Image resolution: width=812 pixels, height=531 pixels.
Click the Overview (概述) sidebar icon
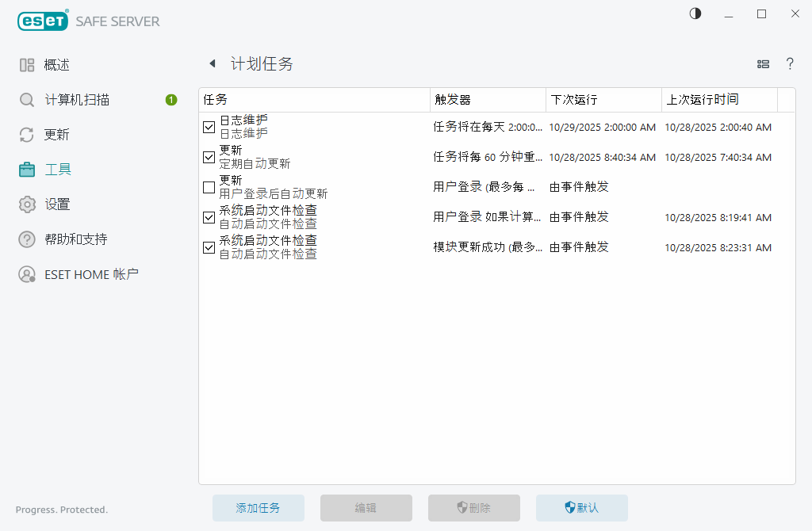pos(27,65)
